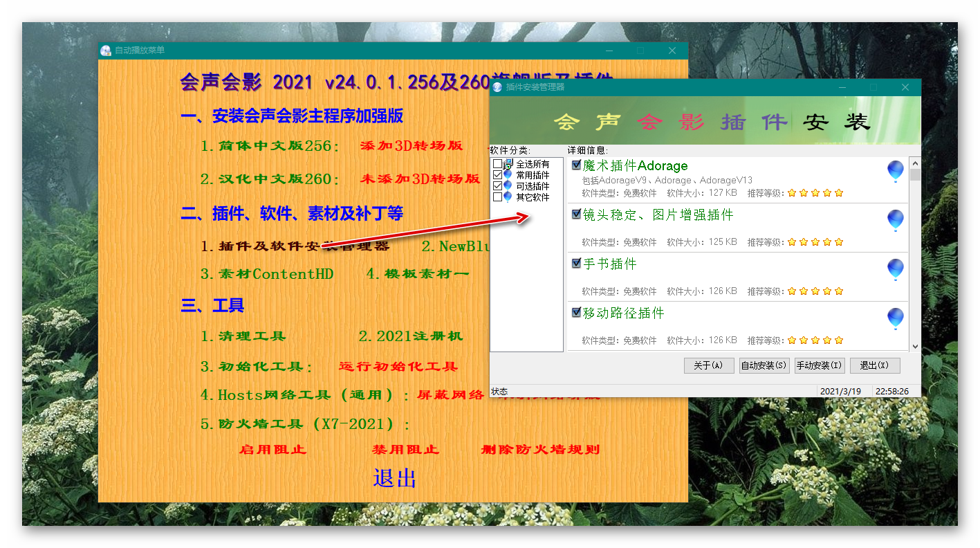Click 运行初始化工具 link
The height and width of the screenshot is (548, 980).
tap(398, 367)
